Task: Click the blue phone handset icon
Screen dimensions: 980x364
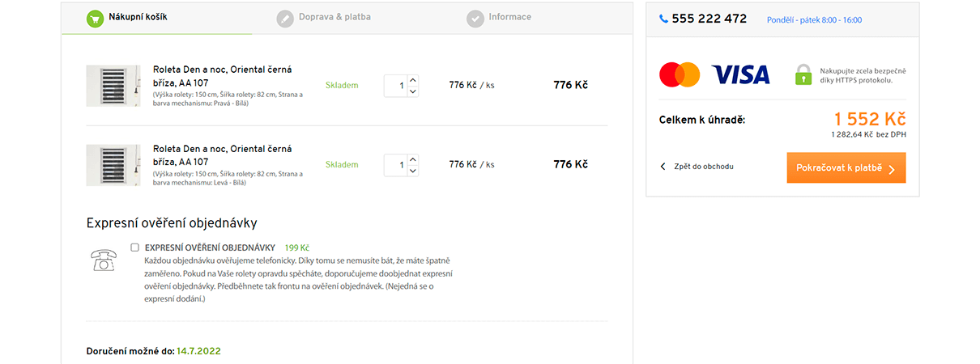Action: pos(664,19)
